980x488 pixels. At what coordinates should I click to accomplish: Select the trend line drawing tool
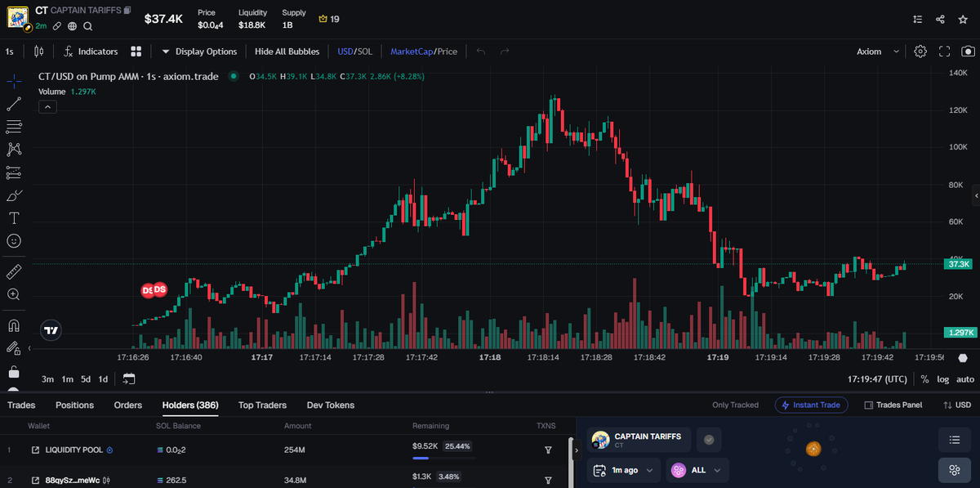click(14, 104)
